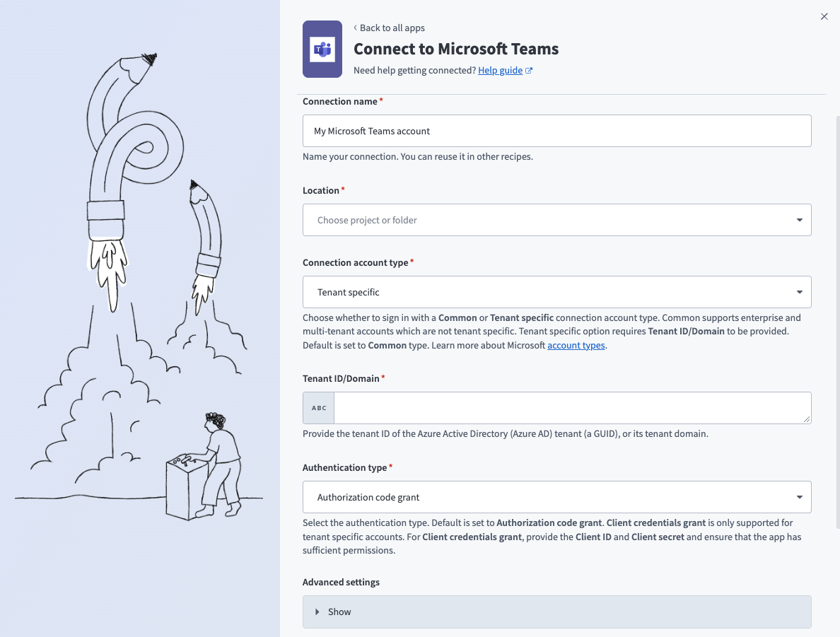Open the Microsoft account types link
The height and width of the screenshot is (637, 840).
click(576, 346)
